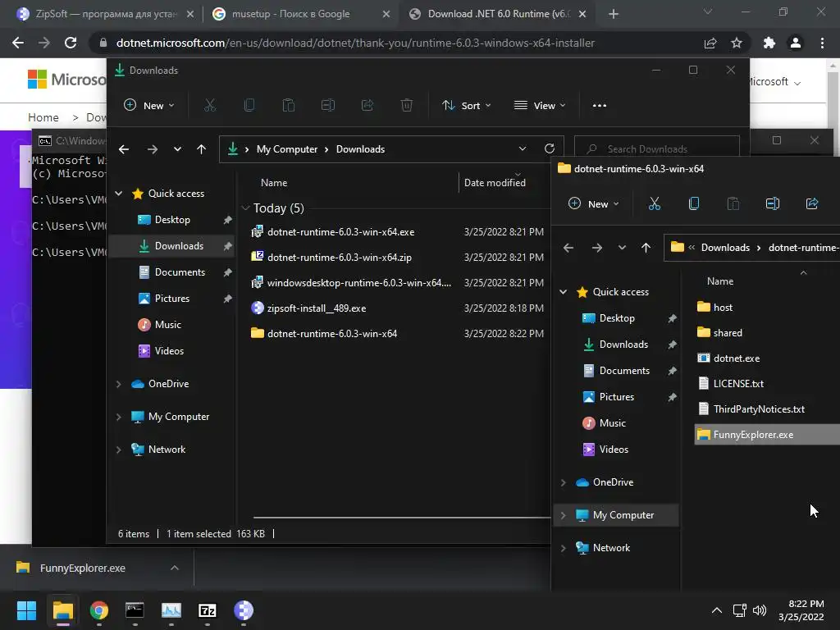
Task: Open New dropdown in dotnet-runtime window
Action: coord(594,203)
